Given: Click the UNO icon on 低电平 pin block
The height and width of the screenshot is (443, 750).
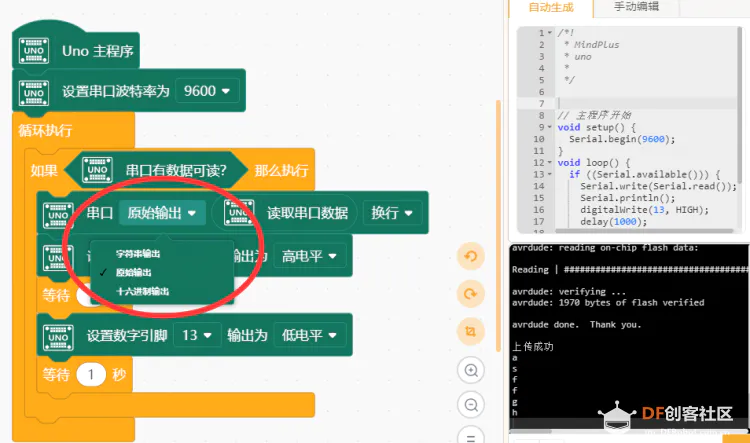Looking at the screenshot, I should pyautogui.click(x=58, y=337).
